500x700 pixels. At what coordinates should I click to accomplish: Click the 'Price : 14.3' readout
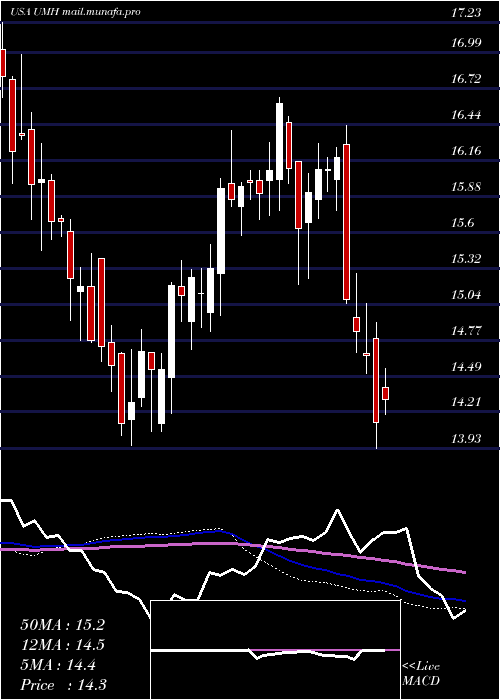pos(62,685)
